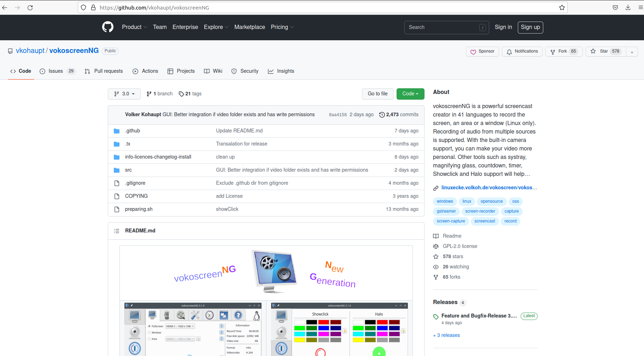
Task: Expand the Explore menu in header
Action: click(216, 27)
